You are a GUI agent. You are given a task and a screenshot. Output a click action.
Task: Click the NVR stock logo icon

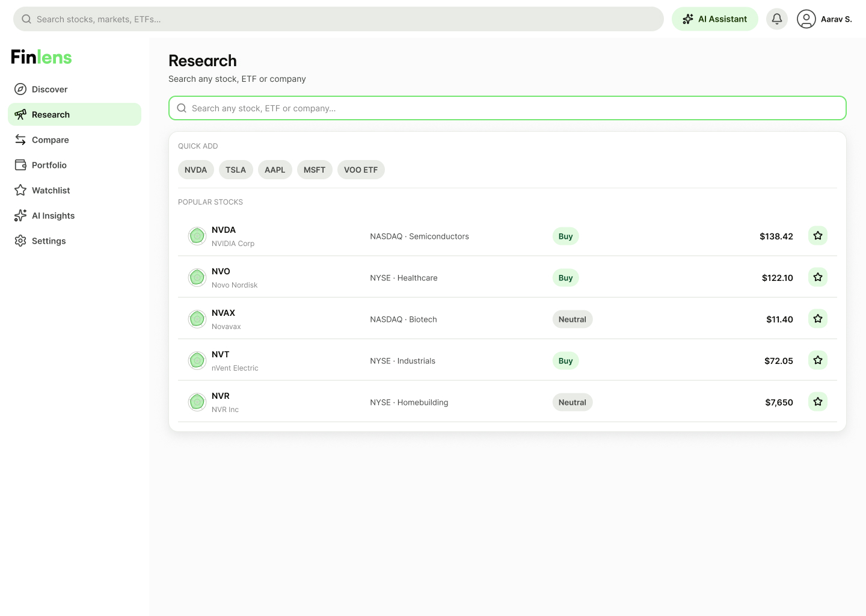click(197, 402)
